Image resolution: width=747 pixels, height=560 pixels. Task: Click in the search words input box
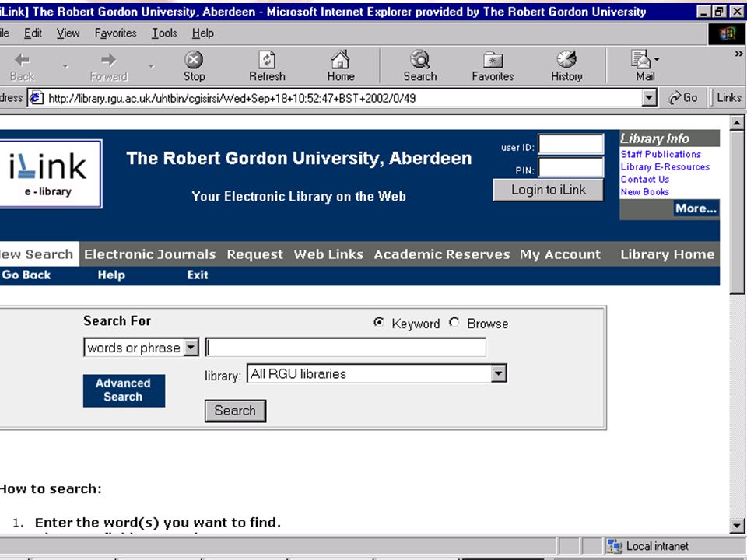[345, 347]
